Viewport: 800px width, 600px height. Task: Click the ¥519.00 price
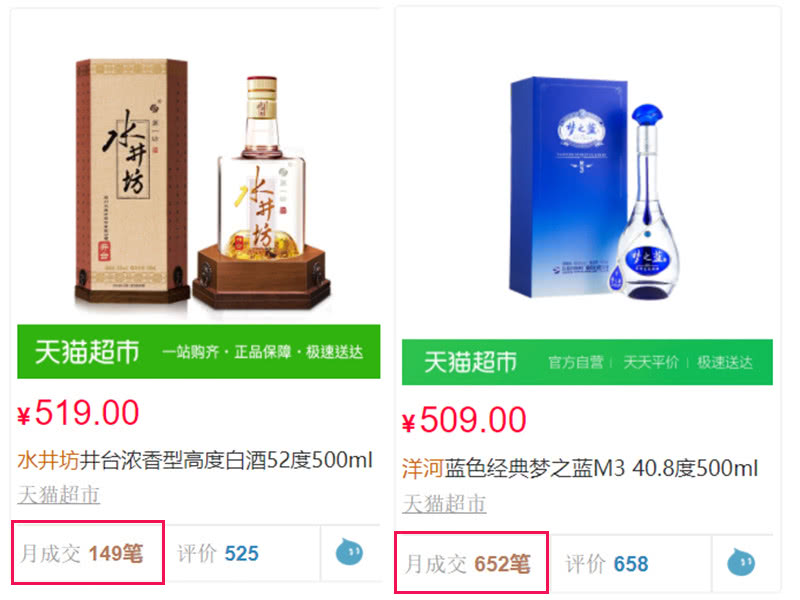(78, 413)
